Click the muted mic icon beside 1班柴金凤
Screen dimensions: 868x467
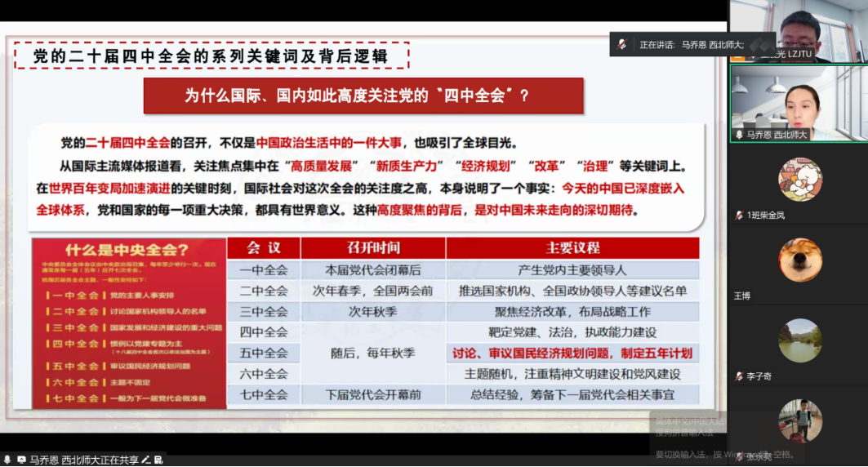(739, 216)
